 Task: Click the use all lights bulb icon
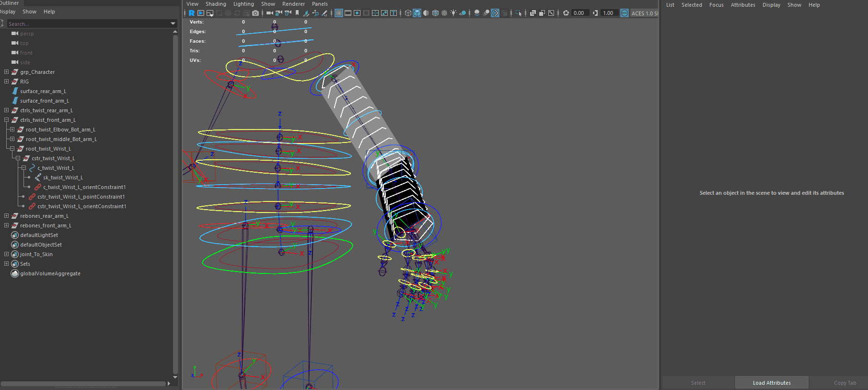click(453, 13)
